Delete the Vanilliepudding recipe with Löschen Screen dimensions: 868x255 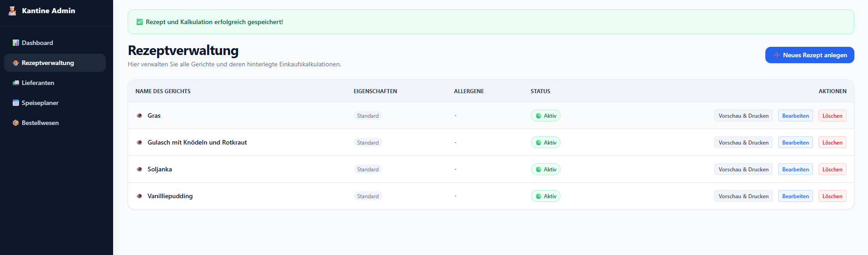(832, 196)
